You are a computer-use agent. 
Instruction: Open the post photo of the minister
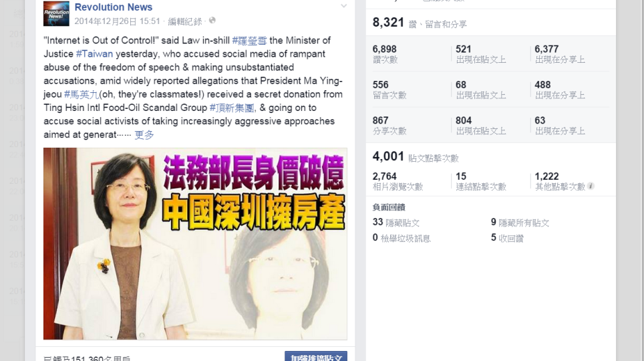point(195,243)
